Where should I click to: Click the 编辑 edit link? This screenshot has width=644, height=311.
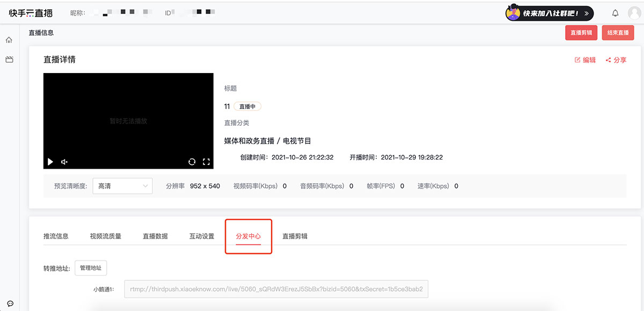pyautogui.click(x=586, y=60)
